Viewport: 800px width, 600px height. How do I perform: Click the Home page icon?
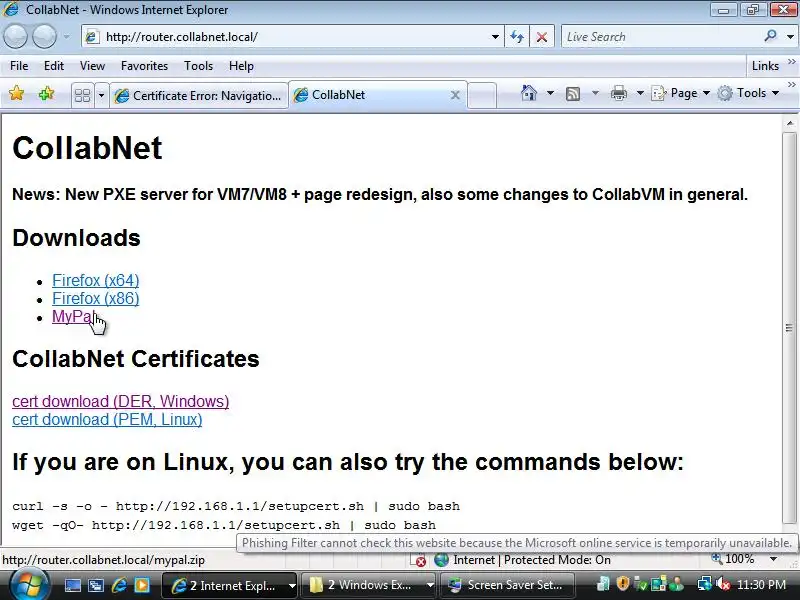[x=529, y=93]
